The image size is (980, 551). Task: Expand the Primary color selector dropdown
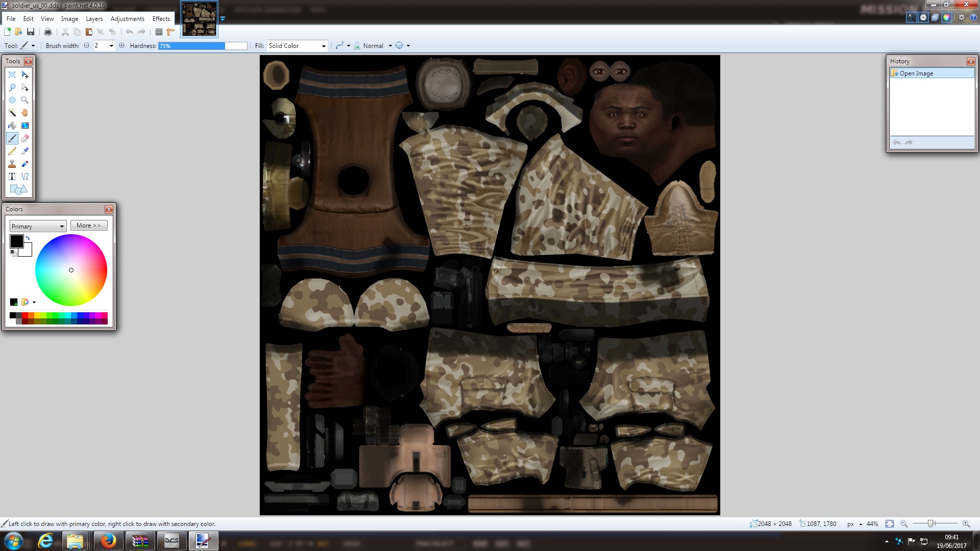click(38, 226)
